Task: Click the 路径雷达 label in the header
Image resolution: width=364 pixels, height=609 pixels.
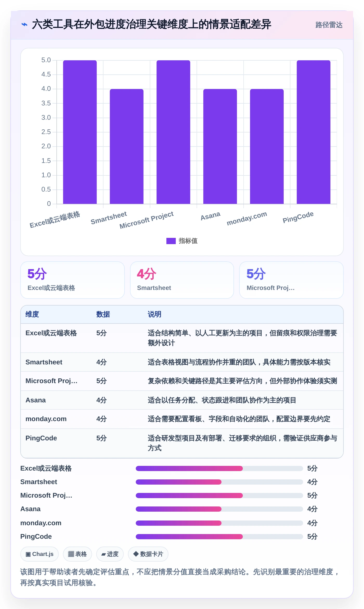Action: pos(329,25)
